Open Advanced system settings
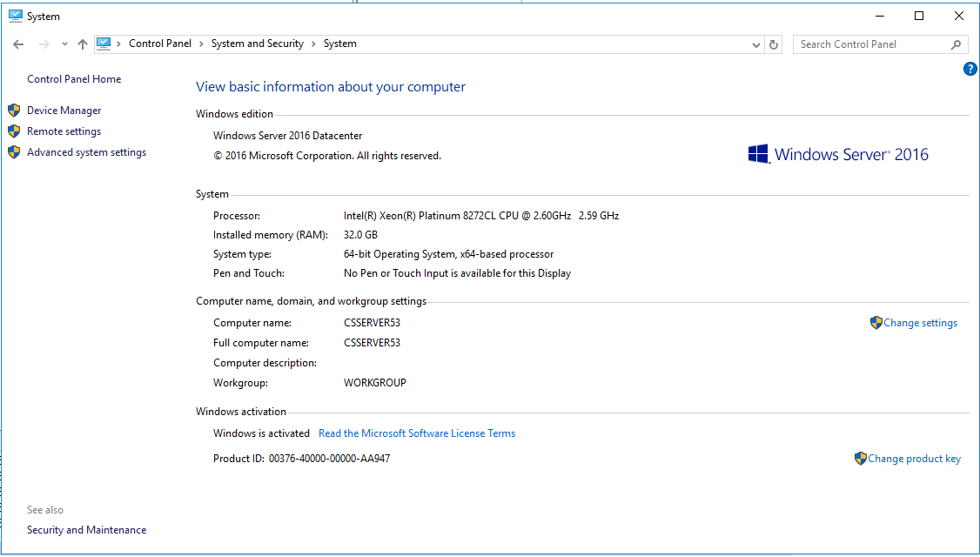The height and width of the screenshot is (557, 980). point(86,151)
